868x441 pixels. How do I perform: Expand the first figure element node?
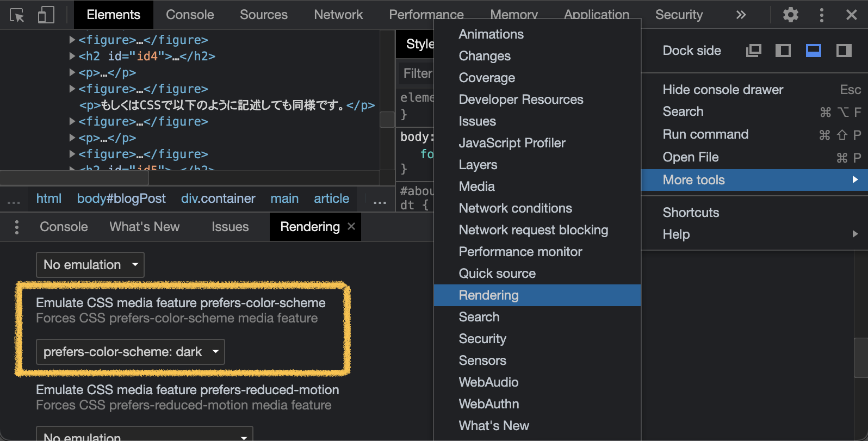click(x=72, y=40)
